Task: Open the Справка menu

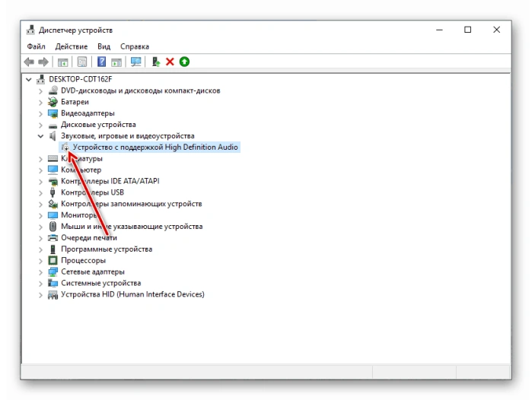Action: [x=135, y=46]
